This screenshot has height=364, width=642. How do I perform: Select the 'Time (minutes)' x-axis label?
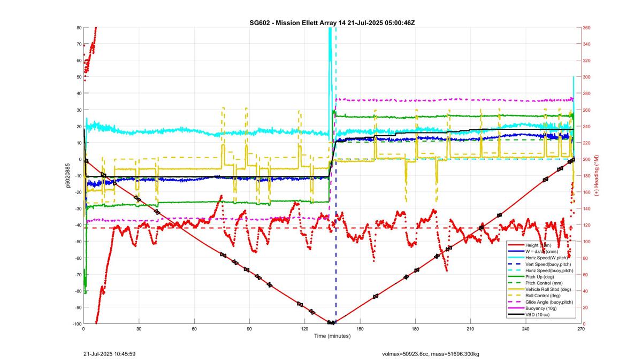tap(332, 336)
